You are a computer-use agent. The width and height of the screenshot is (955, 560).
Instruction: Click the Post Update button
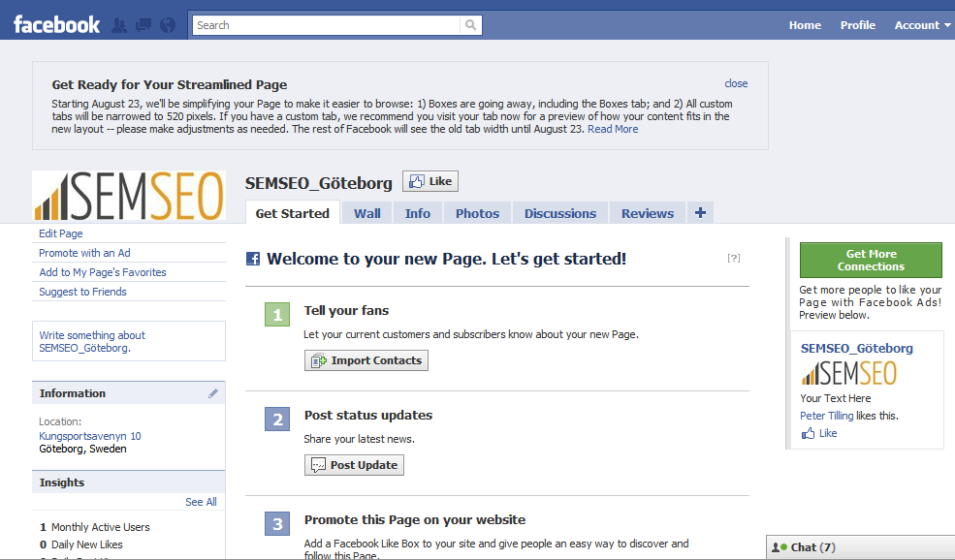(x=354, y=465)
